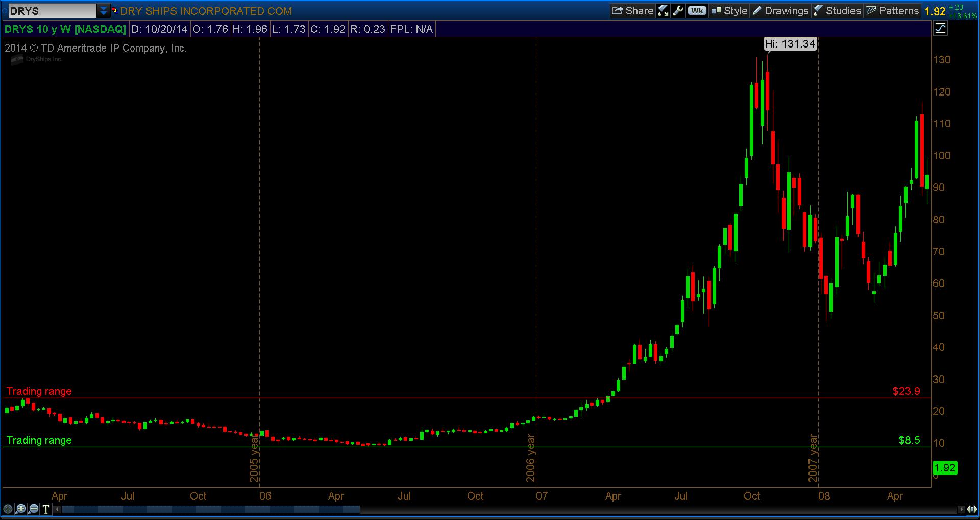The height and width of the screenshot is (520, 980).
Task: Click the Share button
Action: (632, 11)
